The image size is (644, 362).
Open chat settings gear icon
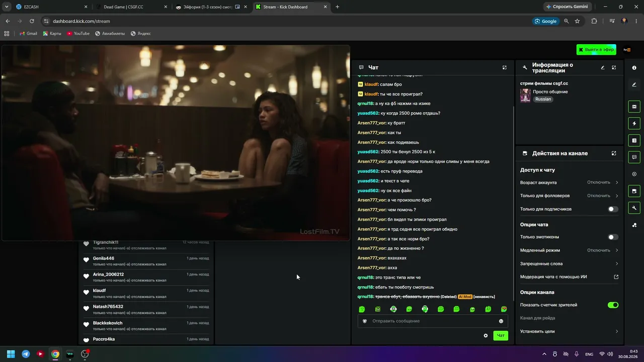486,335
